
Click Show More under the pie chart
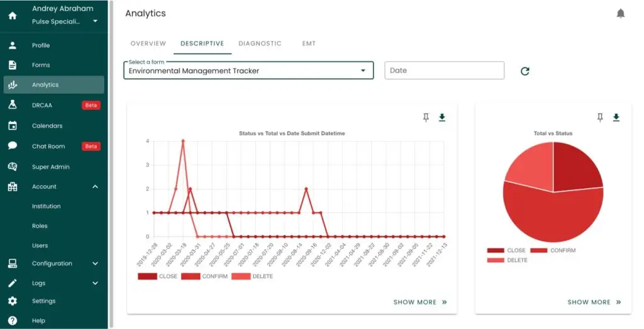pyautogui.click(x=594, y=302)
